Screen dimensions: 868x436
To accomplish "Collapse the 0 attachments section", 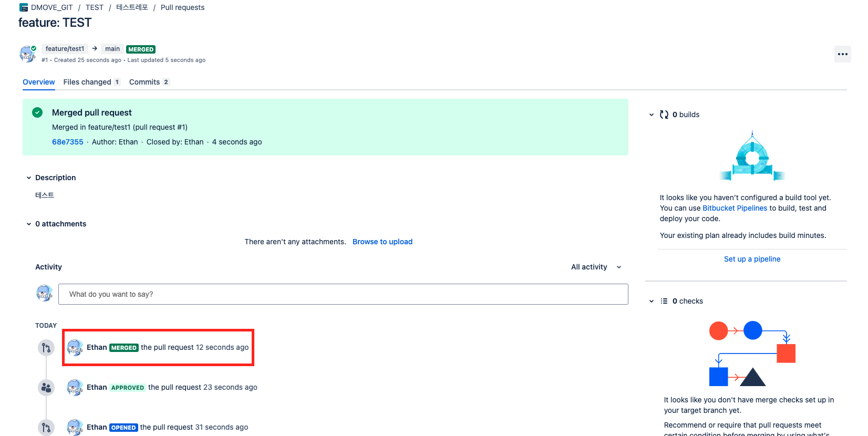I will [x=29, y=224].
